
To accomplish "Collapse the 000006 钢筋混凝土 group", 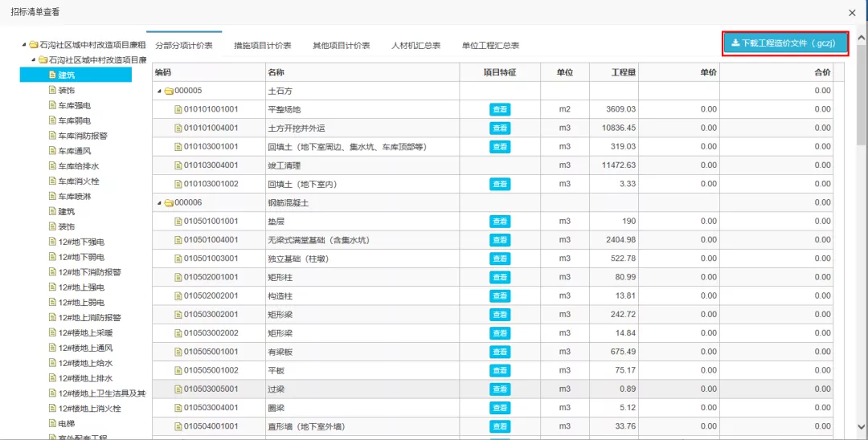I will pyautogui.click(x=159, y=203).
